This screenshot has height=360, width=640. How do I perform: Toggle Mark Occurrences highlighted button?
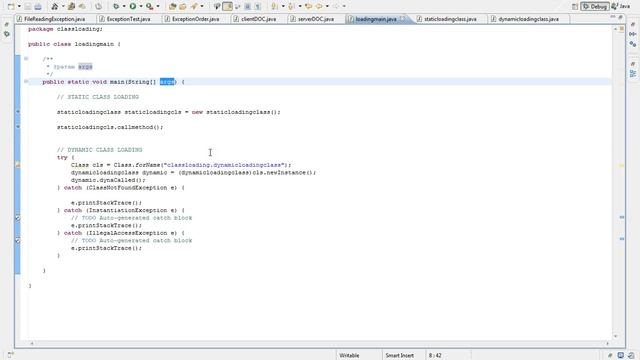pyautogui.click(x=228, y=6)
